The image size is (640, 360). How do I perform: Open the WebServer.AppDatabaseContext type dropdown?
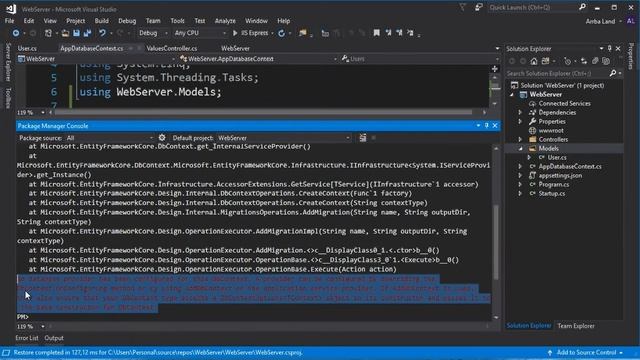258,59
